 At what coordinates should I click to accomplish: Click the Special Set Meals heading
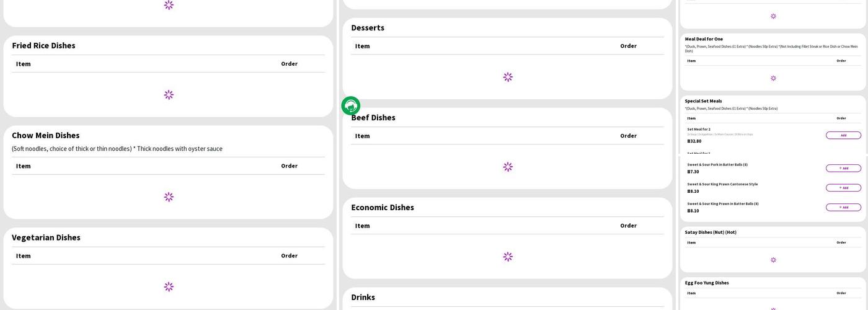pyautogui.click(x=703, y=101)
